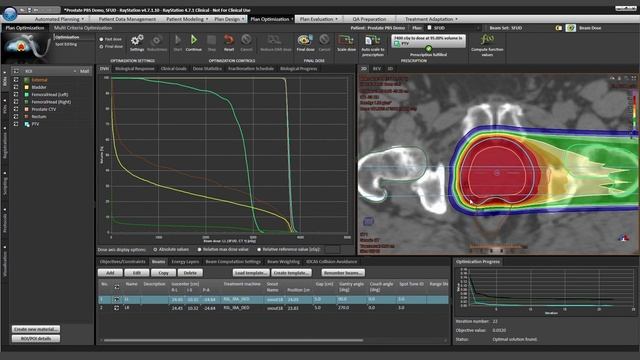
Task: Switch the image view to BEV tab
Action: tap(376, 69)
